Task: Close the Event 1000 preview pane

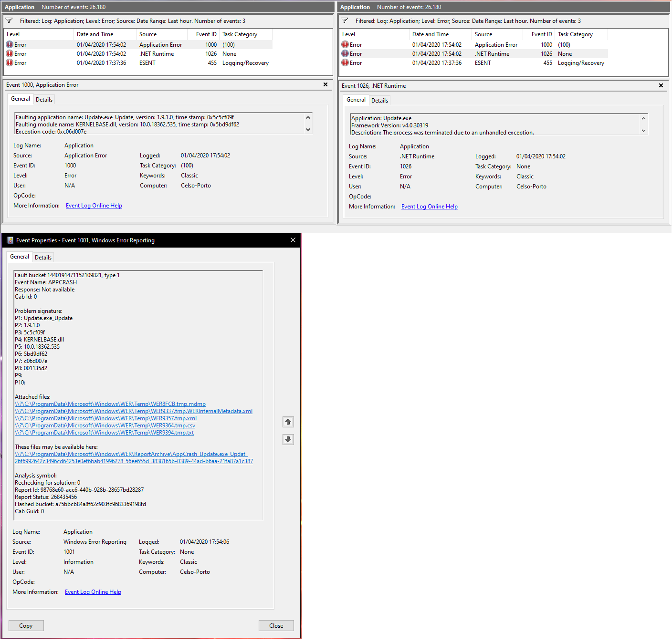Action: coord(325,84)
